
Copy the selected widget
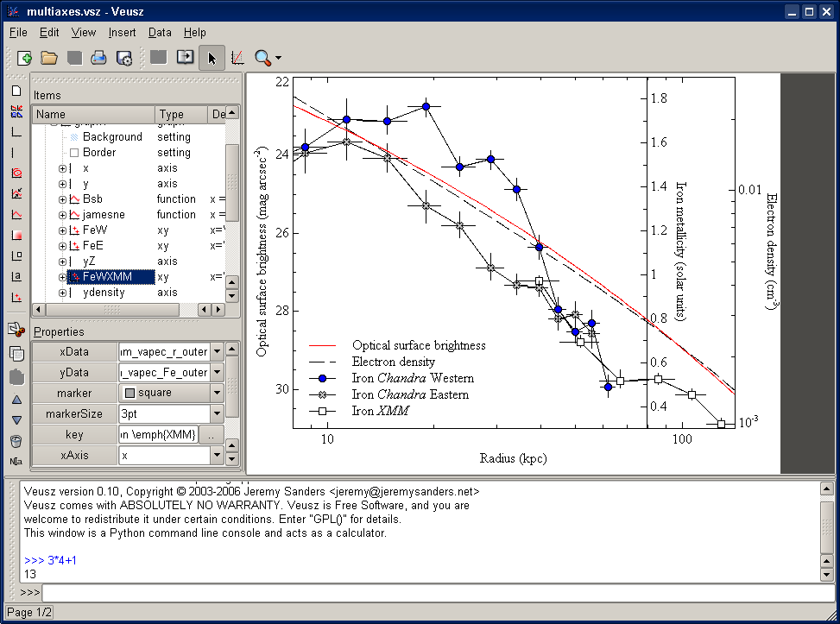coord(16,354)
